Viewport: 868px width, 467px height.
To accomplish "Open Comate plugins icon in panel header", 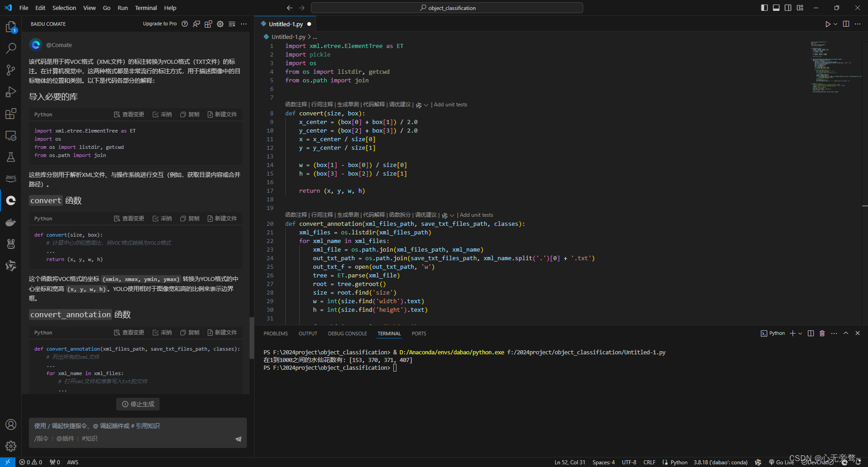I will tap(208, 24).
